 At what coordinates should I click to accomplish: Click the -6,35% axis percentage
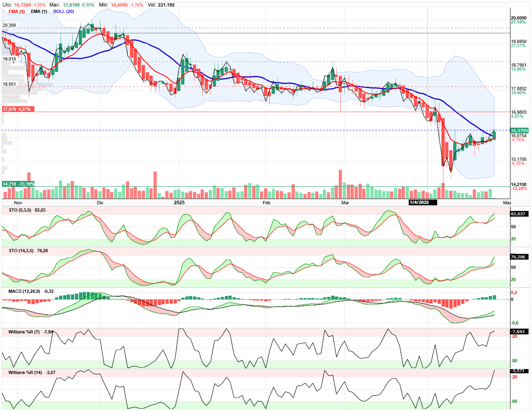[518, 163]
